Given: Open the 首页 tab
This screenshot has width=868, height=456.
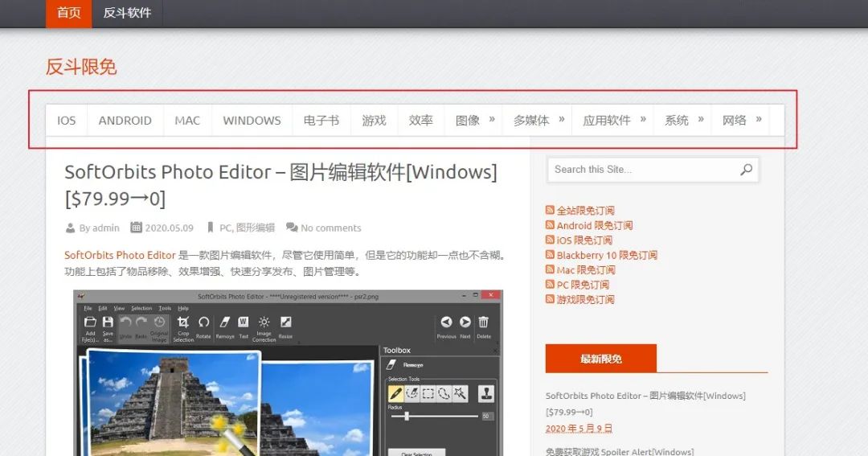Looking at the screenshot, I should click(68, 13).
